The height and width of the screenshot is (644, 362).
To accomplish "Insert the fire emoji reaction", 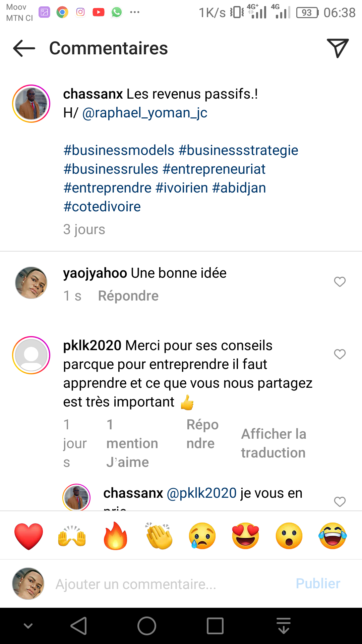I will 115,536.
